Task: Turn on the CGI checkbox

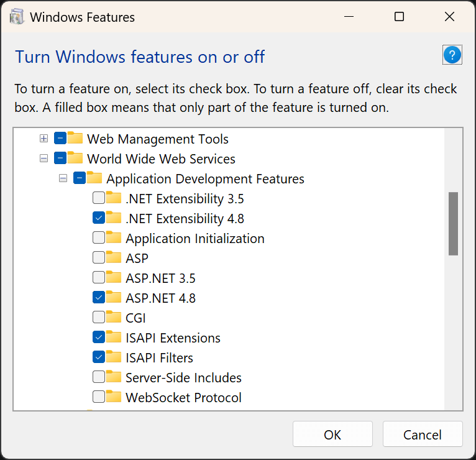Action: [x=99, y=317]
